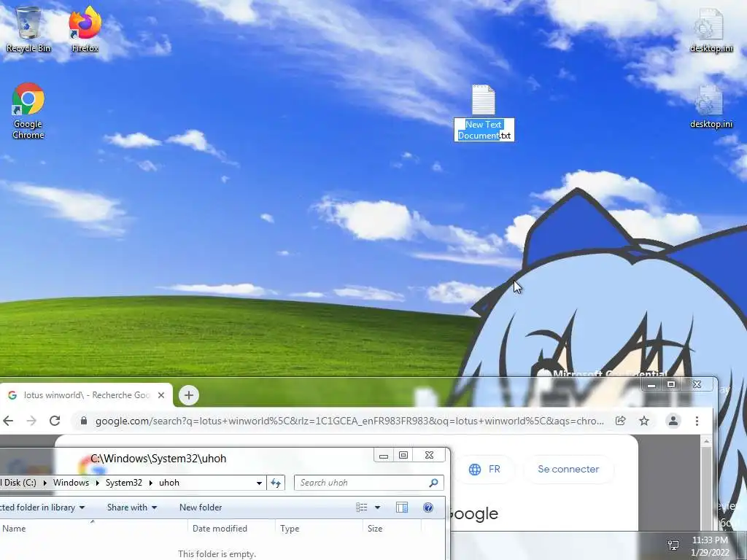Maximize the Explorer uhoh window
This screenshot has width=747, height=560.
click(403, 455)
